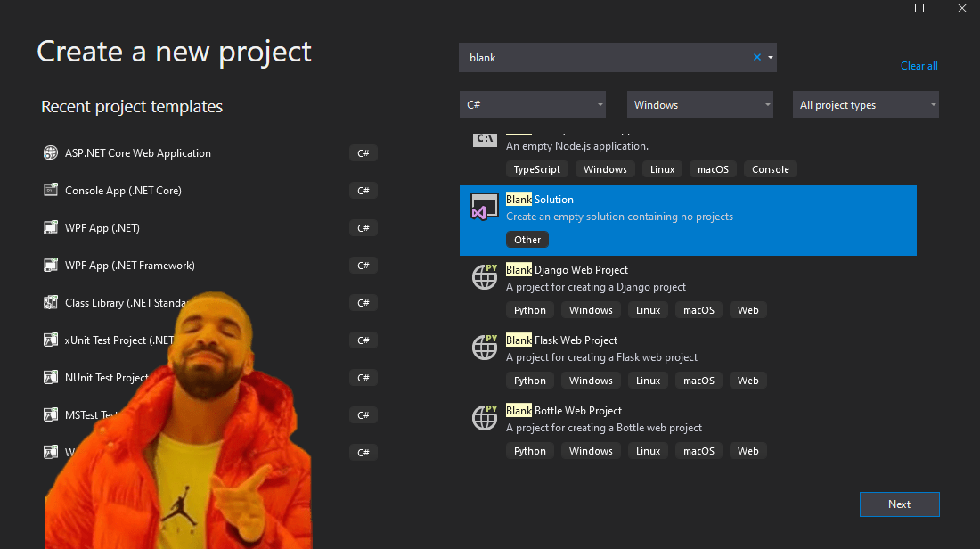Click the Node.js console application icon
The height and width of the screenshot is (549, 980).
tap(485, 140)
